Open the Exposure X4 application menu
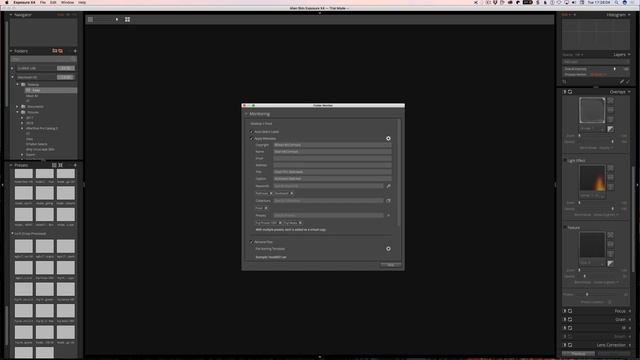Viewport: 640px width, 360px height. point(24,2)
